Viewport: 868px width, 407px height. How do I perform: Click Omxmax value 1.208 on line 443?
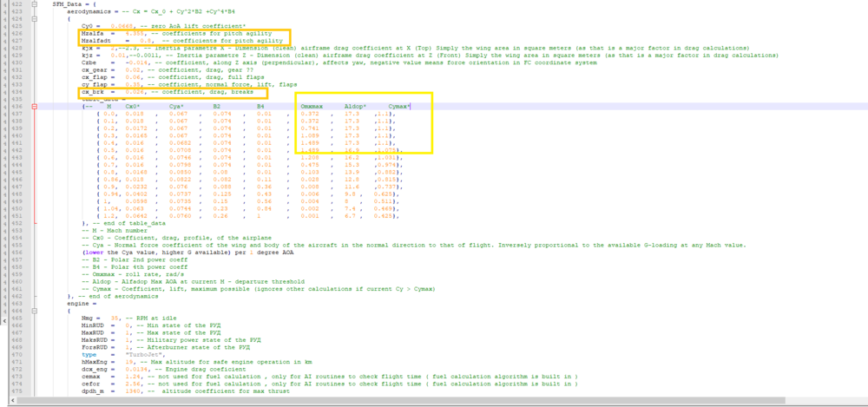tap(310, 157)
